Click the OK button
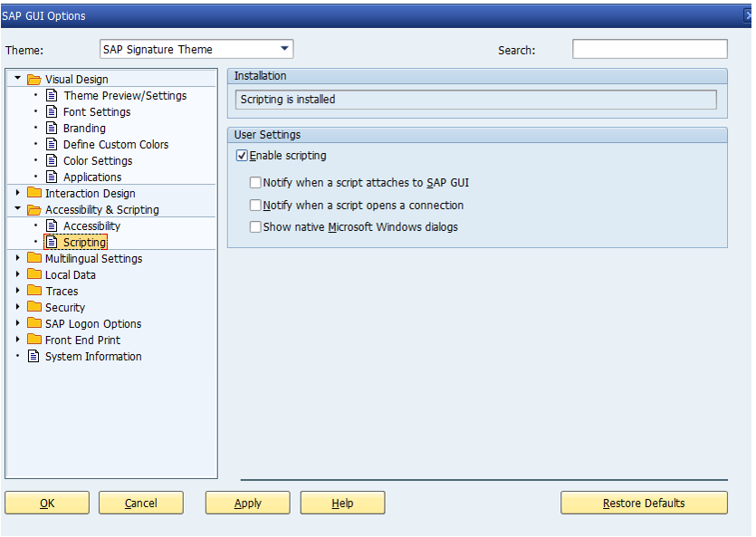Image resolution: width=756 pixels, height=537 pixels. point(47,503)
